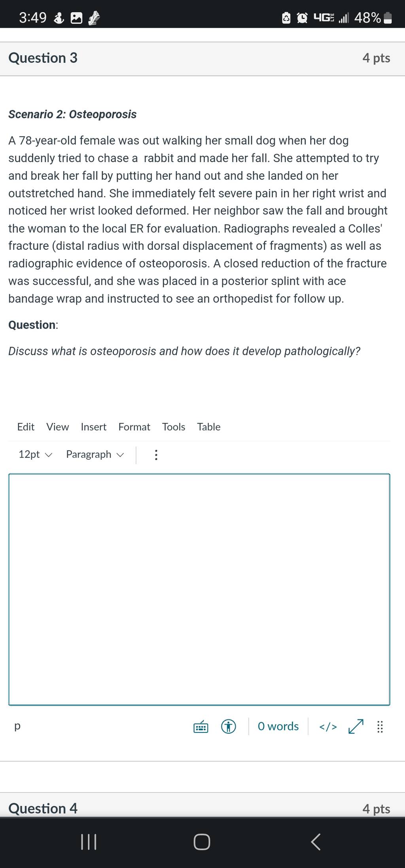
Task: Expand editor to fullscreen
Action: point(356,726)
